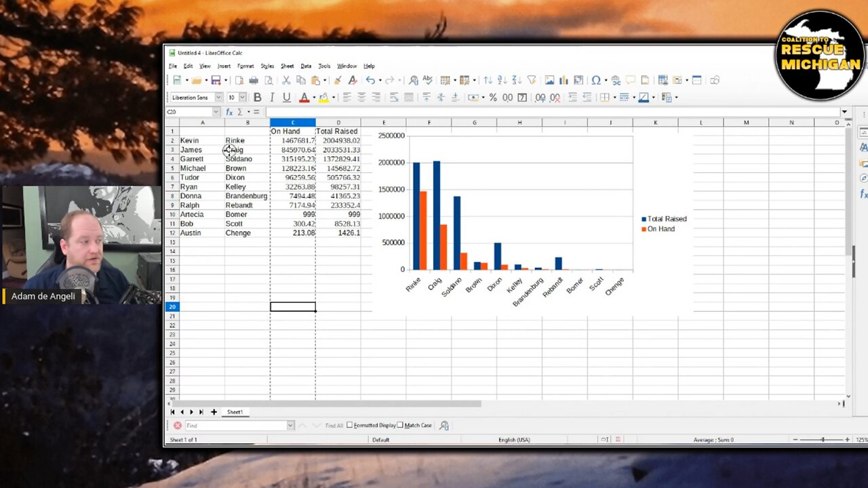Click the Open folder icon

tap(197, 81)
